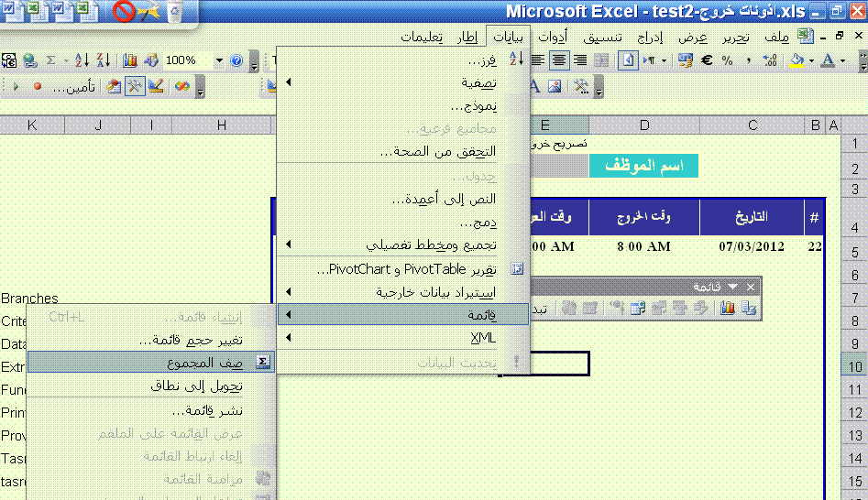Open the Visual Basic Editor icon

point(114,86)
